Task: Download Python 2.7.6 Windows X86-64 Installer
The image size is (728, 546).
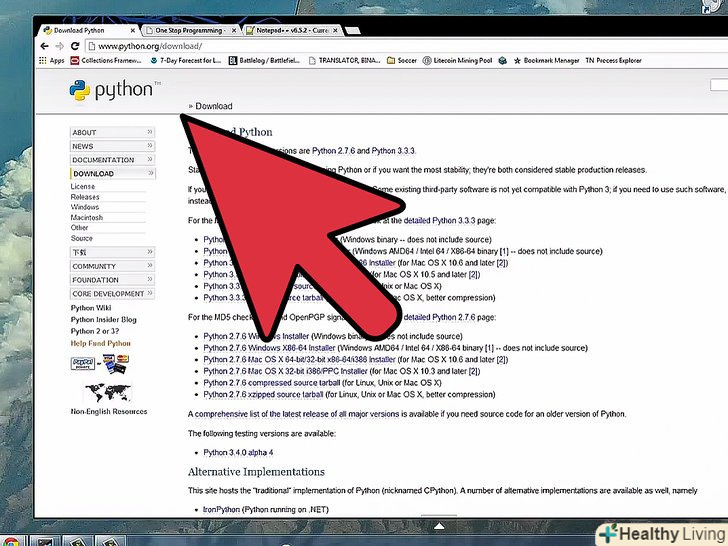Action: click(x=269, y=348)
